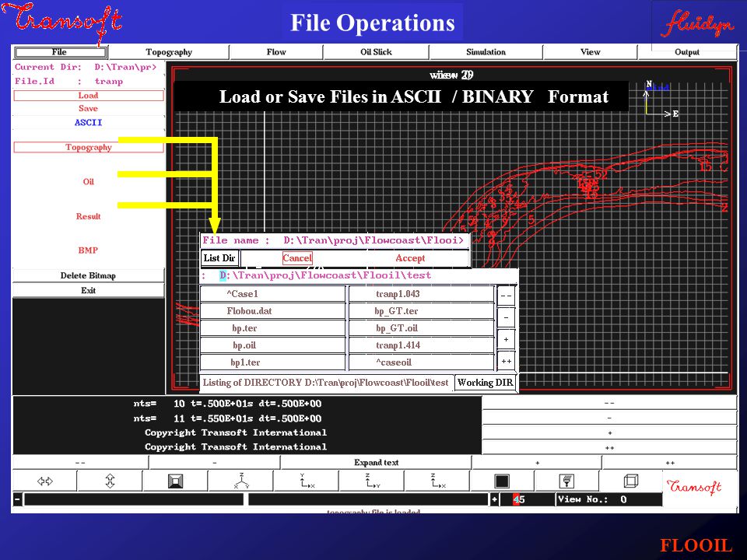
Task: Click the vertical pan arrows icon
Action: pos(110,481)
